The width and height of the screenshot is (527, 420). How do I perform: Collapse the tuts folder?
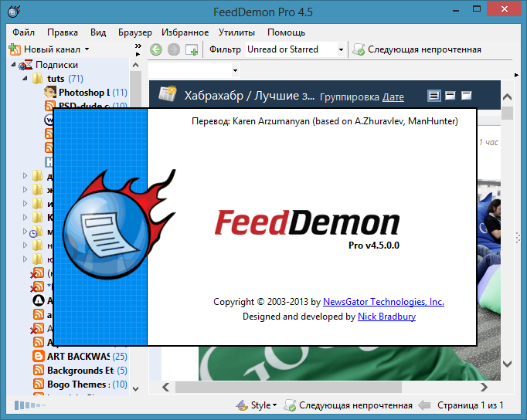click(x=25, y=78)
